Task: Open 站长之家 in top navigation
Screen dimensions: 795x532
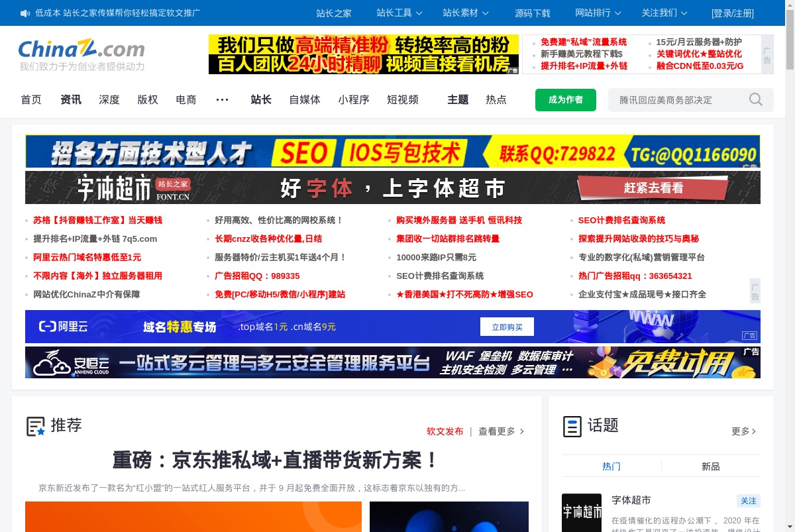Action: [334, 13]
